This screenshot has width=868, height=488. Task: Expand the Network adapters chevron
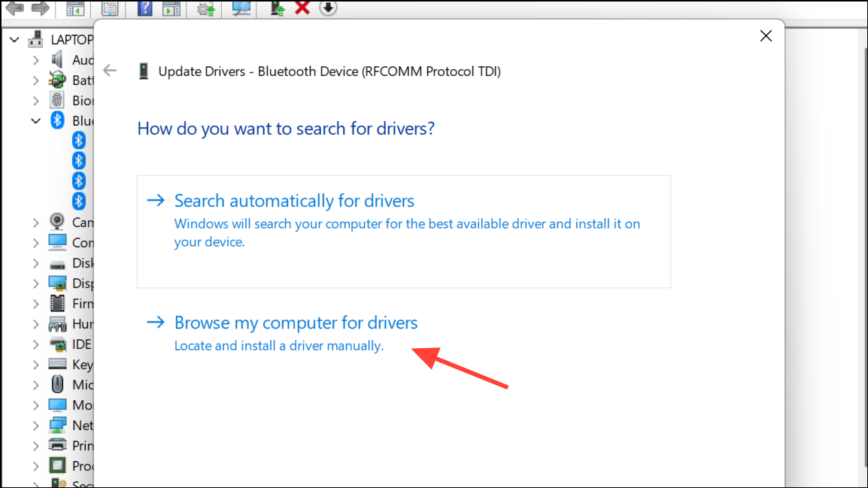(x=35, y=425)
